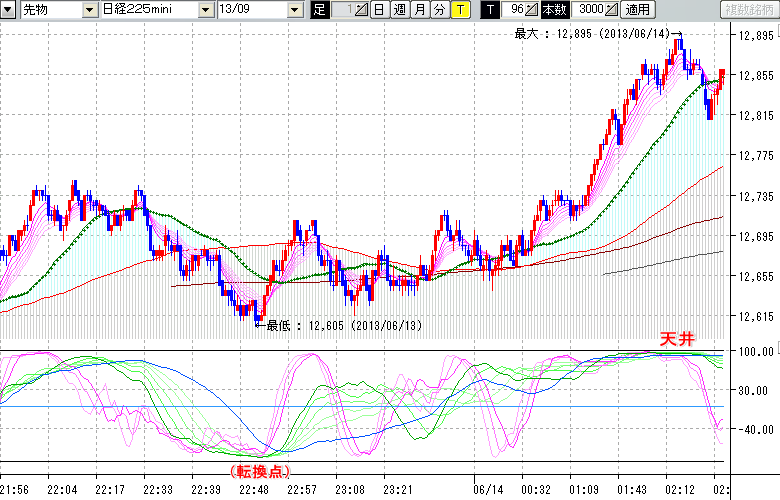Switch to daily 日 chart timeframe
This screenshot has height=500, width=780.
click(379, 9)
